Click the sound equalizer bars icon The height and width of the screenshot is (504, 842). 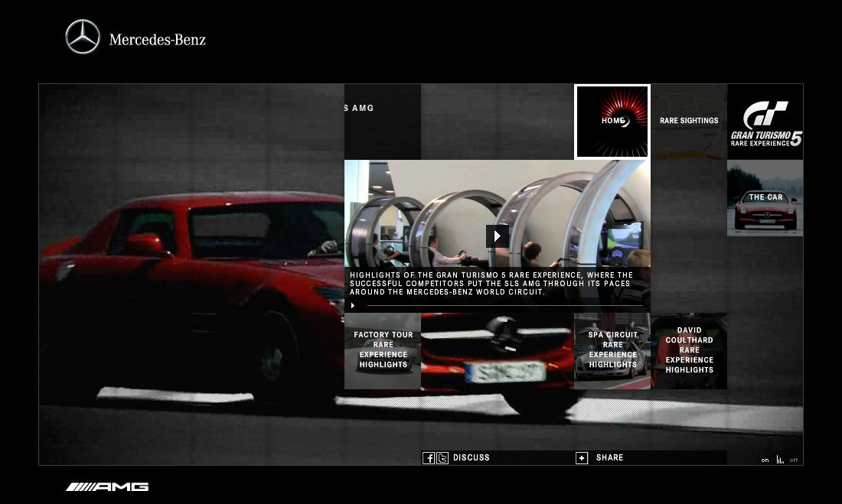point(780,460)
